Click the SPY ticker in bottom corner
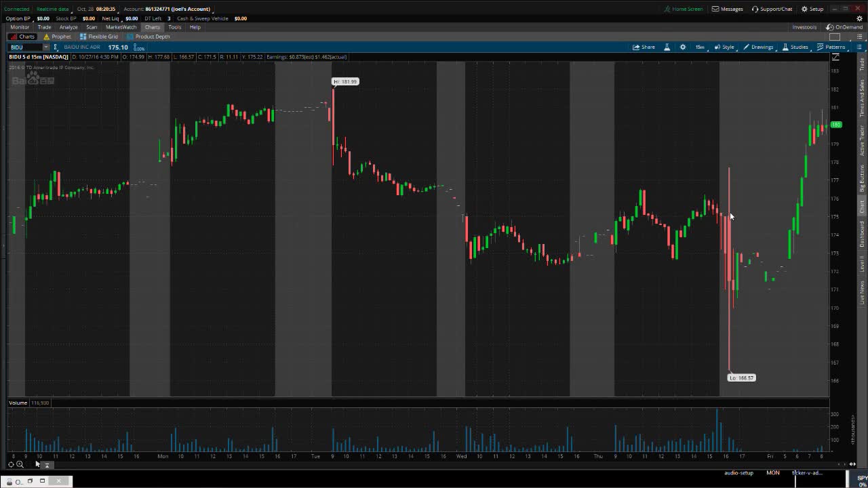The height and width of the screenshot is (488, 868). pos(862,478)
